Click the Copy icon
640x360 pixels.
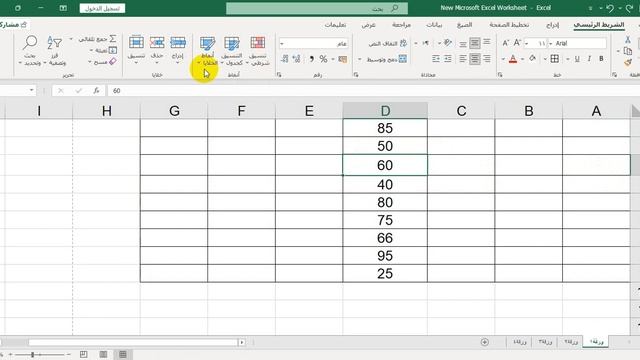point(628,51)
